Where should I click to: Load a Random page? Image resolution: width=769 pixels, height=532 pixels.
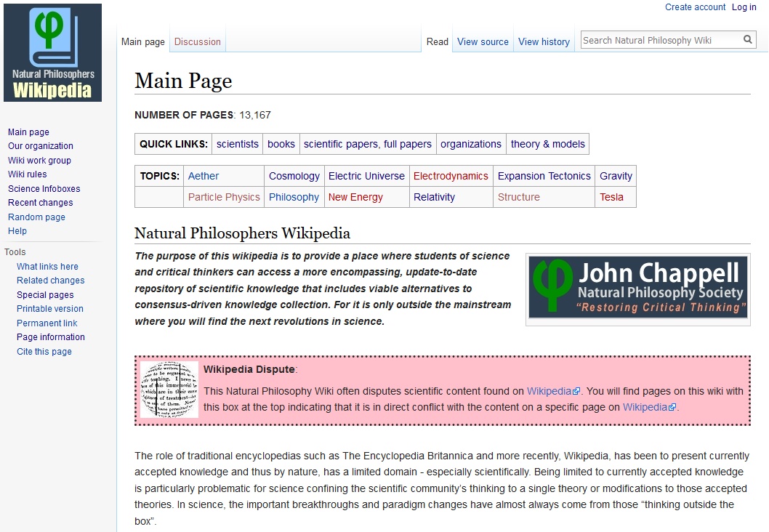(x=36, y=217)
